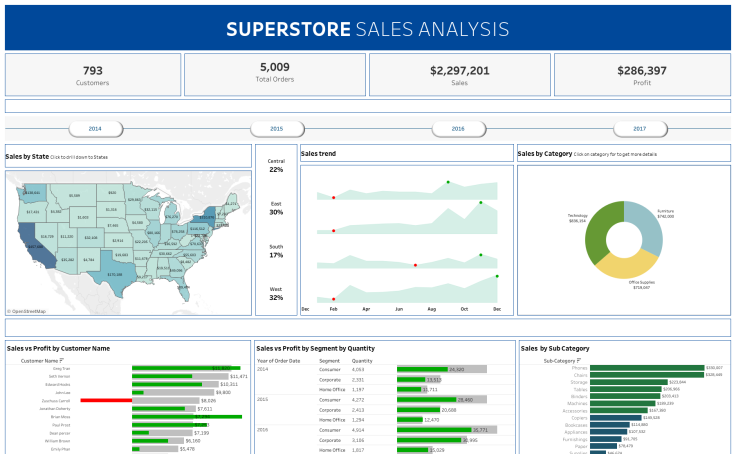
Task: Click the Sales by State chart title
Action: click(x=27, y=156)
